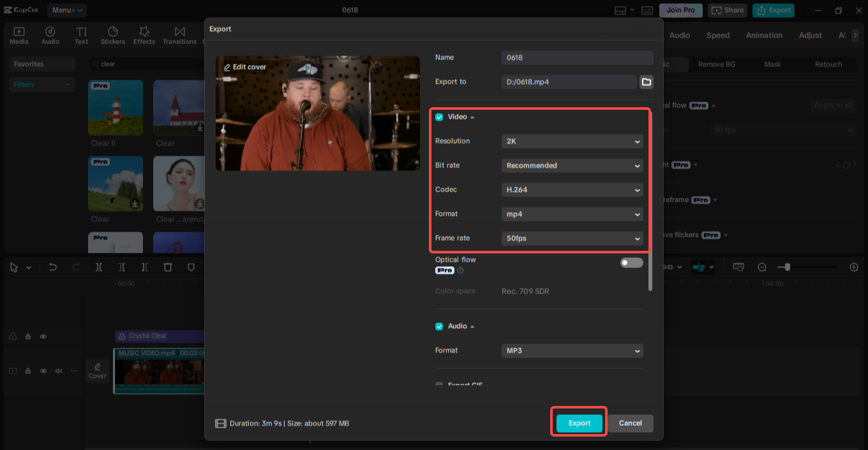Open the keyboard shortcuts icon near the Export button

[647, 10]
